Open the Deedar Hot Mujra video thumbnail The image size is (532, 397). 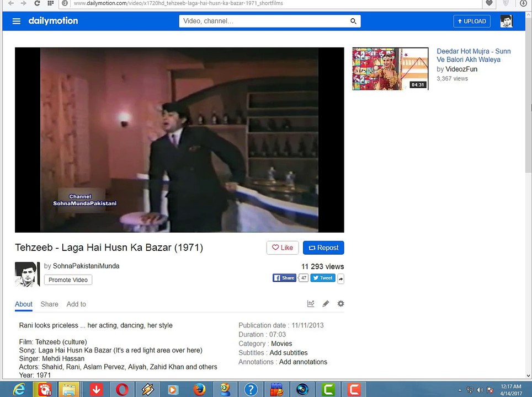(x=390, y=69)
